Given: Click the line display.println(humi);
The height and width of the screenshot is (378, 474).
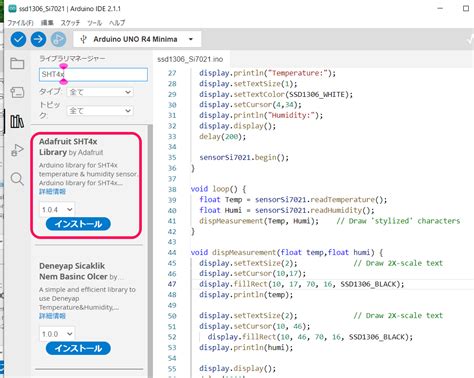Looking at the screenshot, I should click(246, 348).
